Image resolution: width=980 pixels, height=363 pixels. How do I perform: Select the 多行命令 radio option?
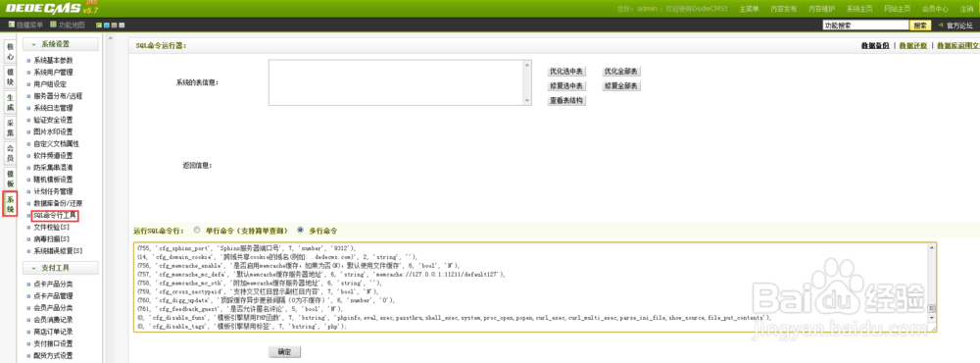[x=301, y=230]
